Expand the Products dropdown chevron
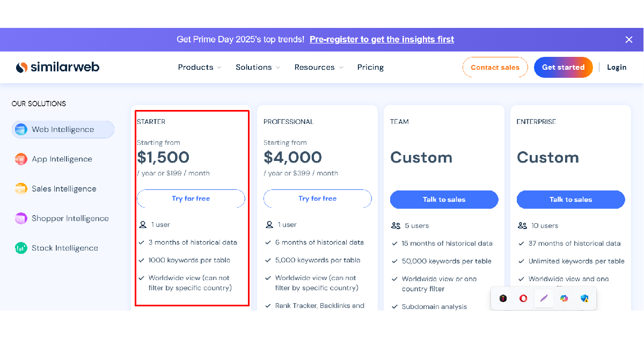 pos(219,68)
